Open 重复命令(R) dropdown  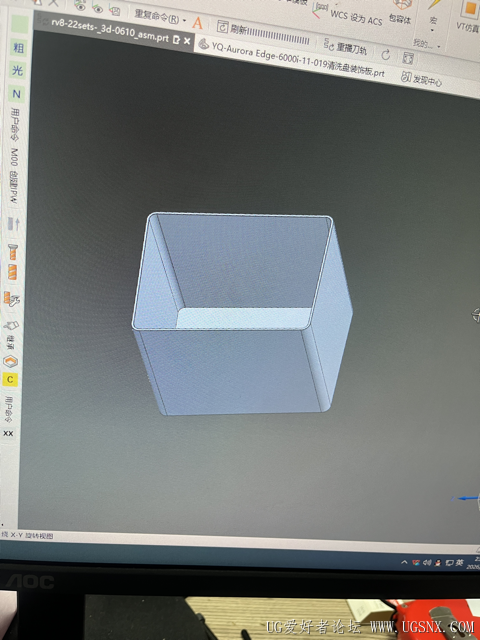[160, 17]
